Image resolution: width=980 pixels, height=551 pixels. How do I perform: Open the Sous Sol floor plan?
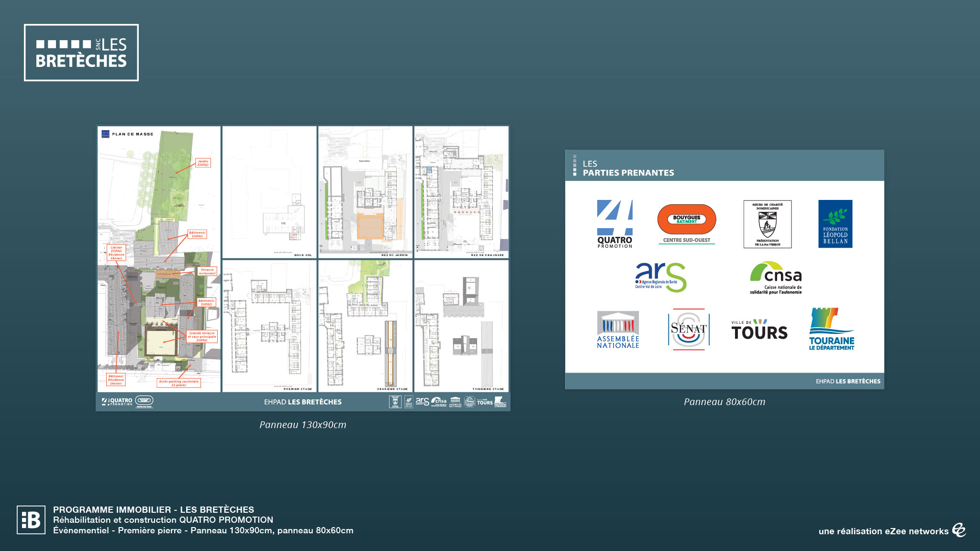tap(269, 192)
